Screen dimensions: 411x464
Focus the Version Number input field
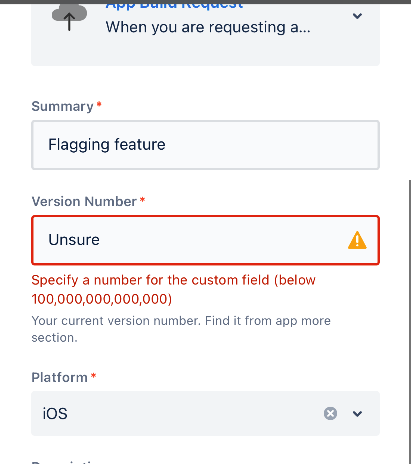click(x=205, y=240)
